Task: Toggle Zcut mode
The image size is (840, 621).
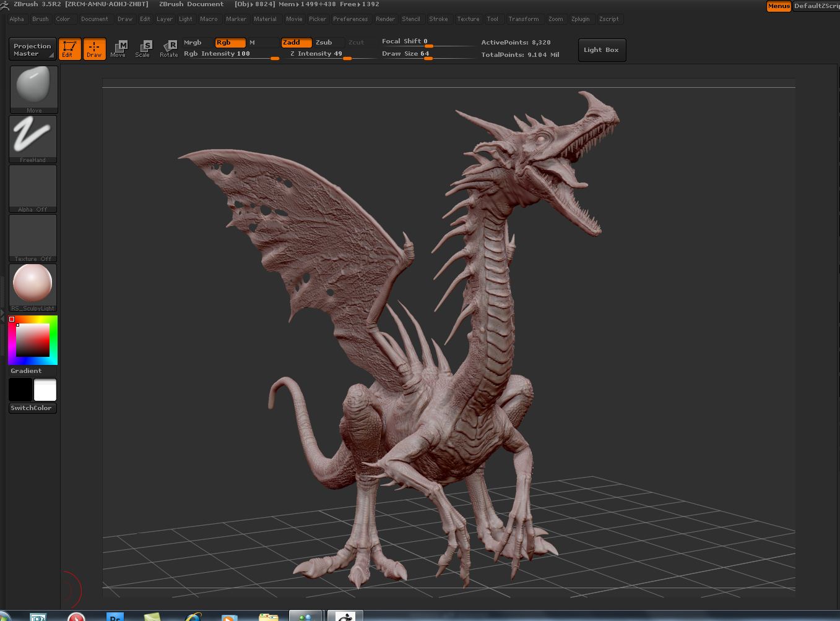Action: click(x=362, y=43)
